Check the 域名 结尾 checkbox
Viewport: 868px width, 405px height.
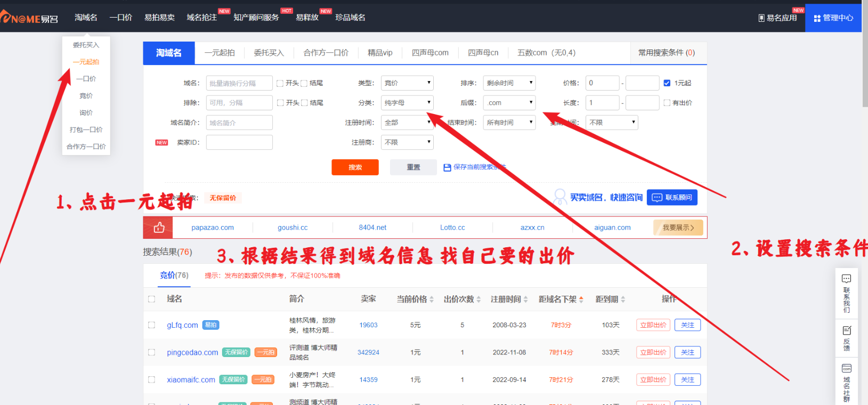click(x=304, y=83)
